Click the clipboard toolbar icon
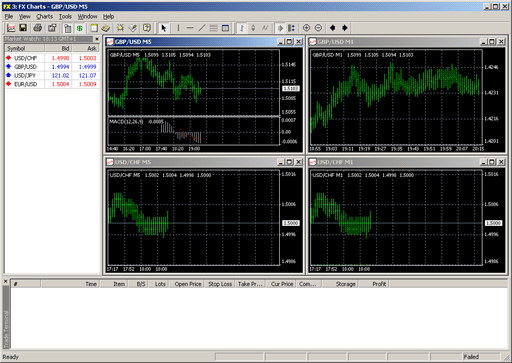This screenshot has height=363, width=512. (68, 28)
